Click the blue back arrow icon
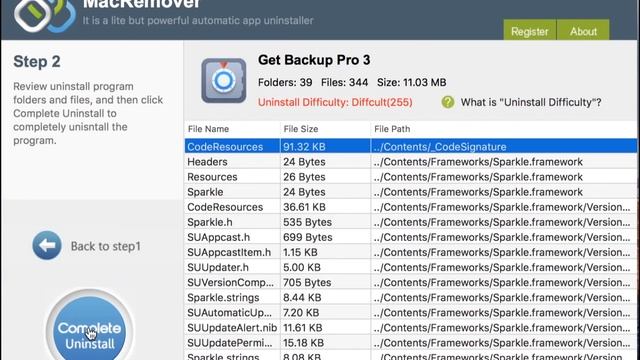640x360 pixels. pyautogui.click(x=47, y=245)
